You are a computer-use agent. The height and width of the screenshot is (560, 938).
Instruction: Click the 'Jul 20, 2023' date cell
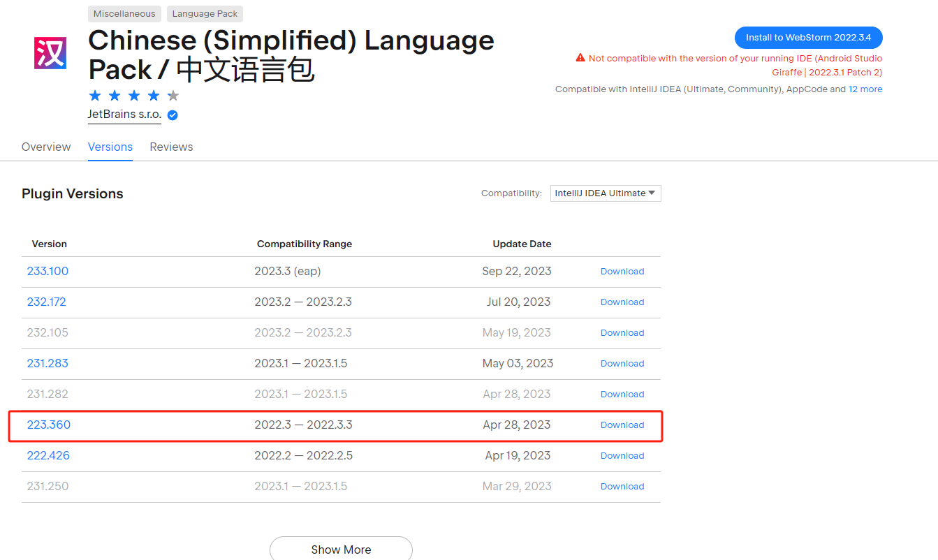click(519, 302)
